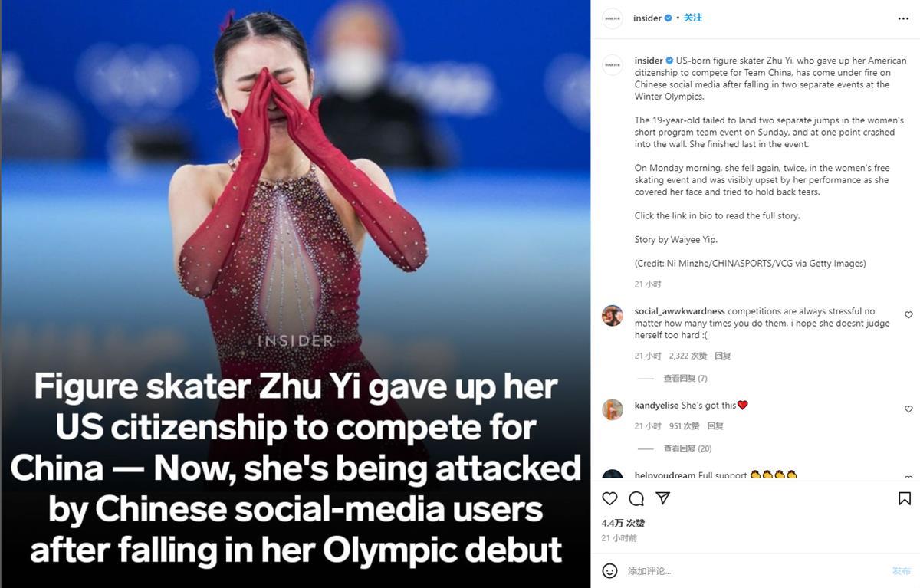Open the emoji picker in the comment box
Image resolution: width=920 pixels, height=588 pixels.
[609, 570]
